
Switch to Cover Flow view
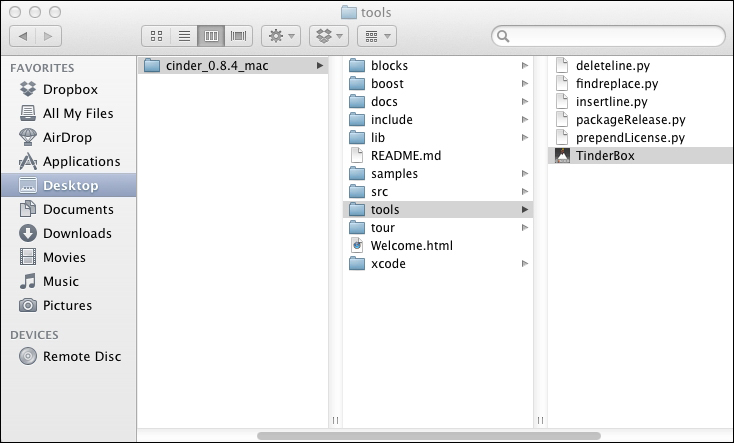tap(239, 36)
